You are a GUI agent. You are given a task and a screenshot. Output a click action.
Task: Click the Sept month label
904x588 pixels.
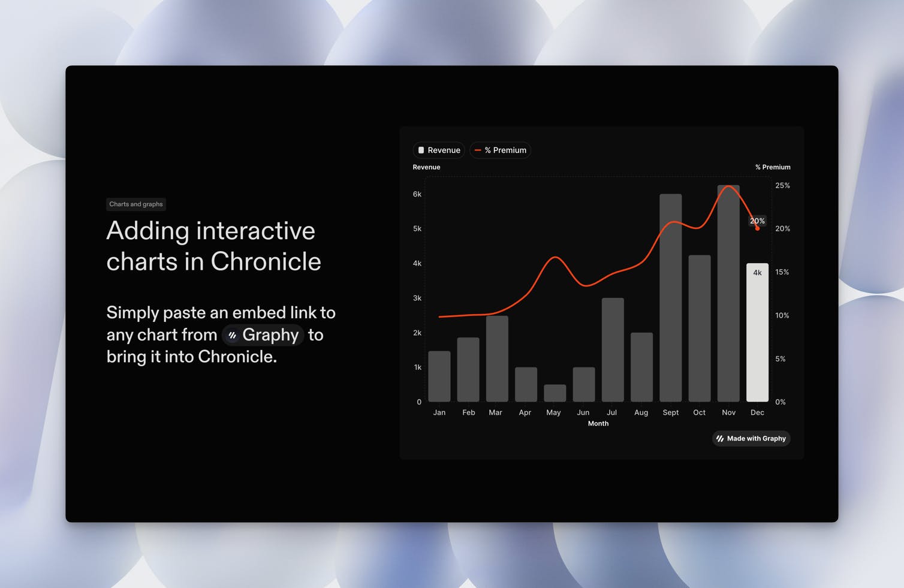(x=671, y=412)
